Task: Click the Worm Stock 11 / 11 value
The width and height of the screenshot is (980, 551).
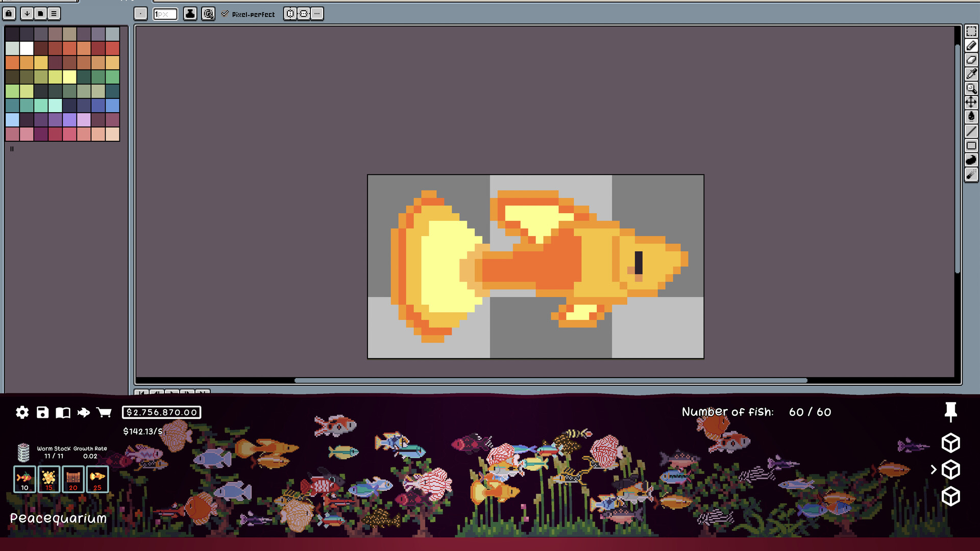Action: (x=54, y=456)
